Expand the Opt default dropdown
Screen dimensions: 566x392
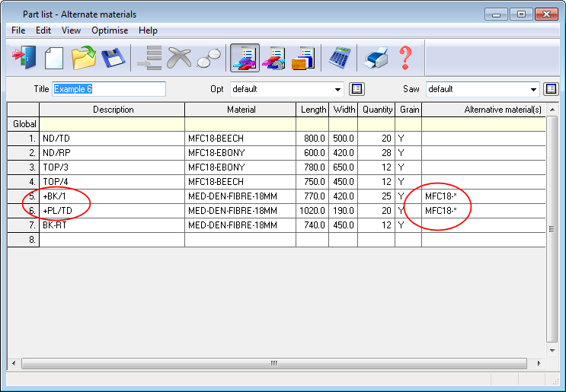click(337, 89)
